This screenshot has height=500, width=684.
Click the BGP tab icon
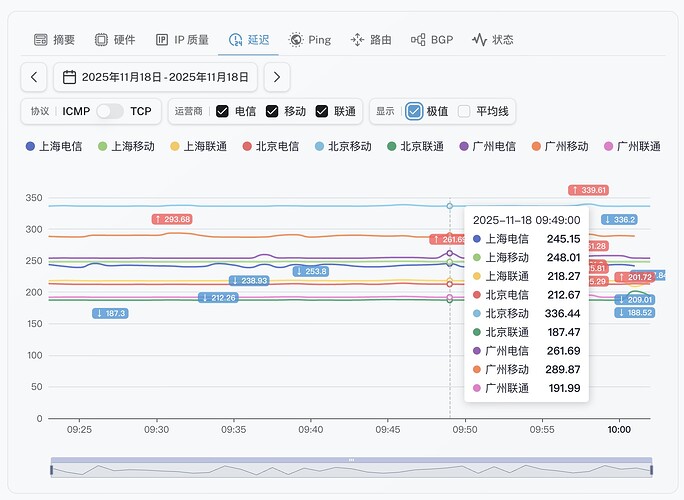coord(418,40)
